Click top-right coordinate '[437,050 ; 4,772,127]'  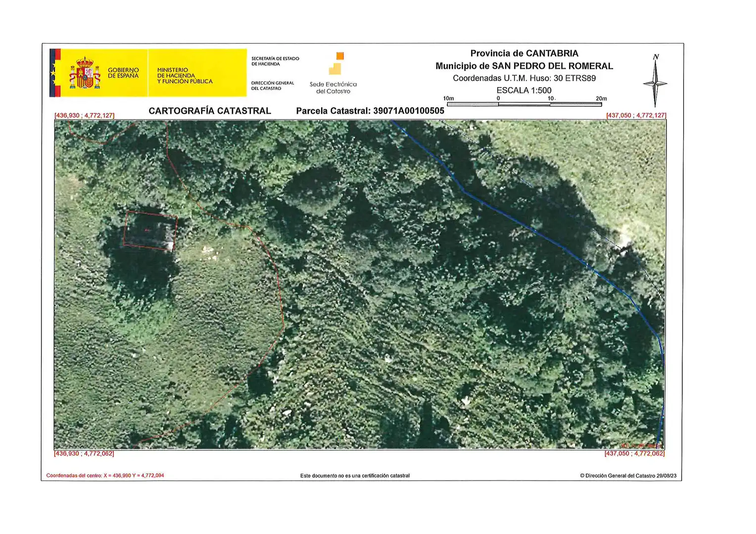click(x=636, y=115)
